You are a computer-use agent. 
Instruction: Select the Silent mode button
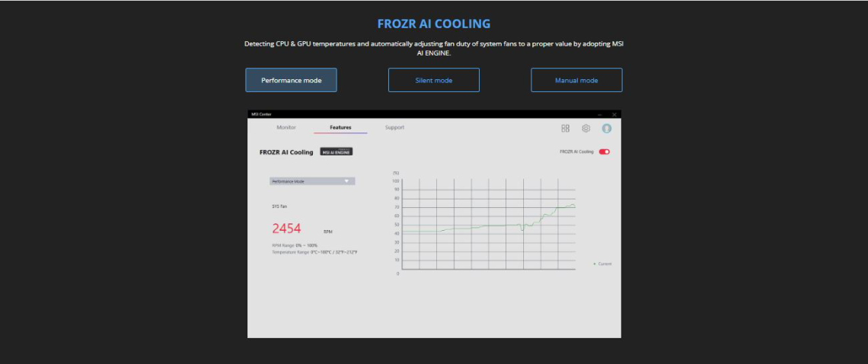434,80
